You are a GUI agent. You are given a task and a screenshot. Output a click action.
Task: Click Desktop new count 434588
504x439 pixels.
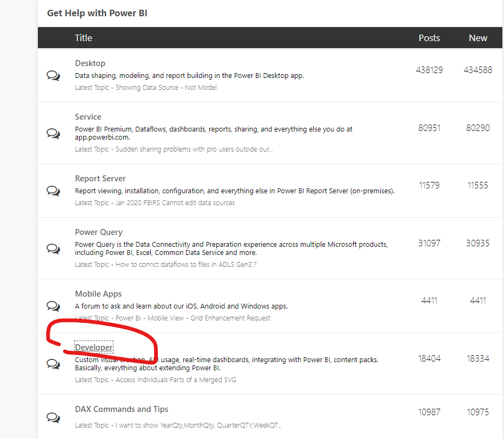tap(478, 70)
